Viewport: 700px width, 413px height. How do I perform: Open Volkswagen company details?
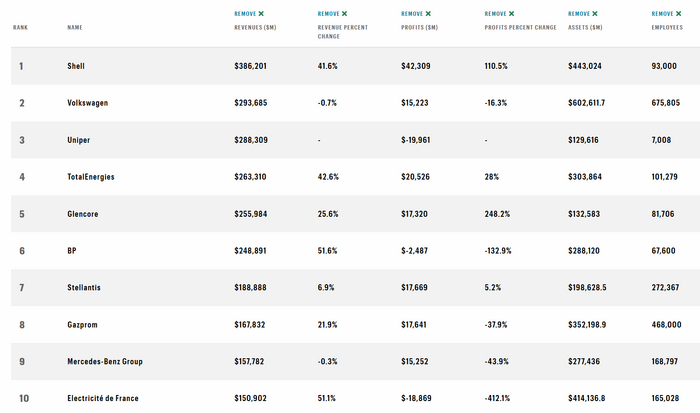[88, 103]
